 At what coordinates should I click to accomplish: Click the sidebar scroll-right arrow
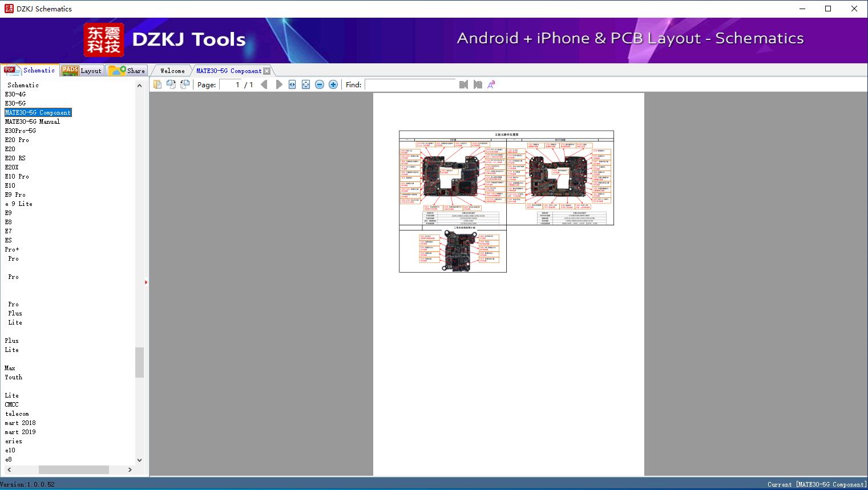point(130,469)
